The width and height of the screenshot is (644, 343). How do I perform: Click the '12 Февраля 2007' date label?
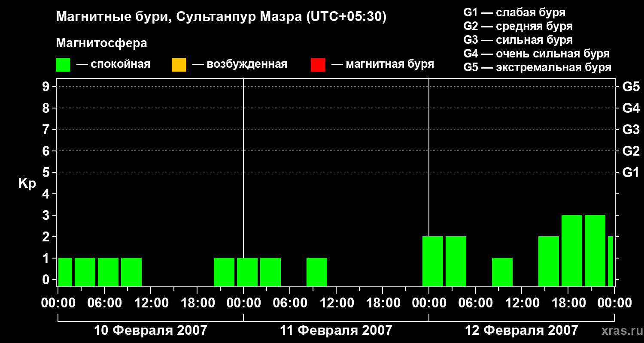point(522,331)
